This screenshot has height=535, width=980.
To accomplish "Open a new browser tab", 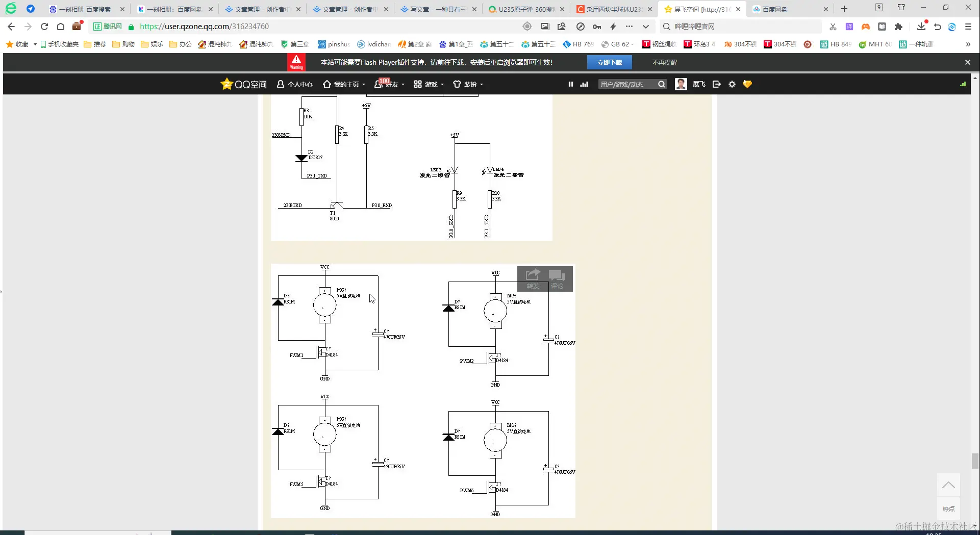I will 844,9.
